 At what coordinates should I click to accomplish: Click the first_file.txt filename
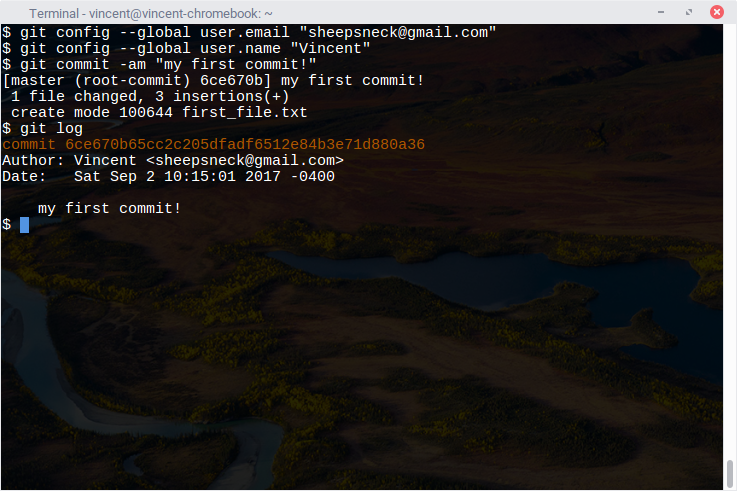pos(245,112)
